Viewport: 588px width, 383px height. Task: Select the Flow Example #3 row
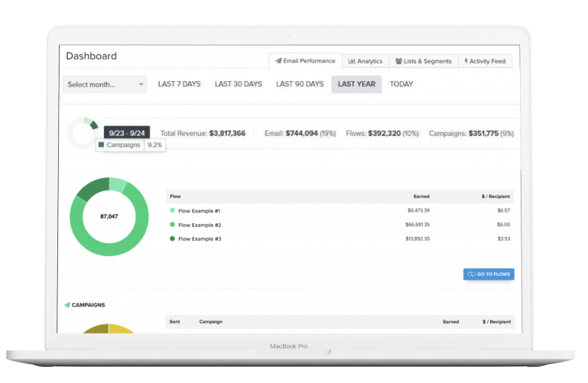(339, 239)
